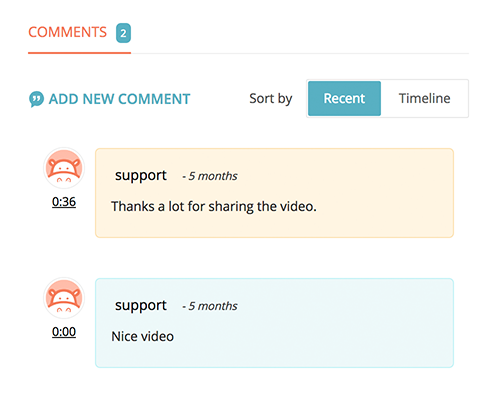The height and width of the screenshot is (411, 496).
Task: Select the light blue comment box
Action: 274,323
